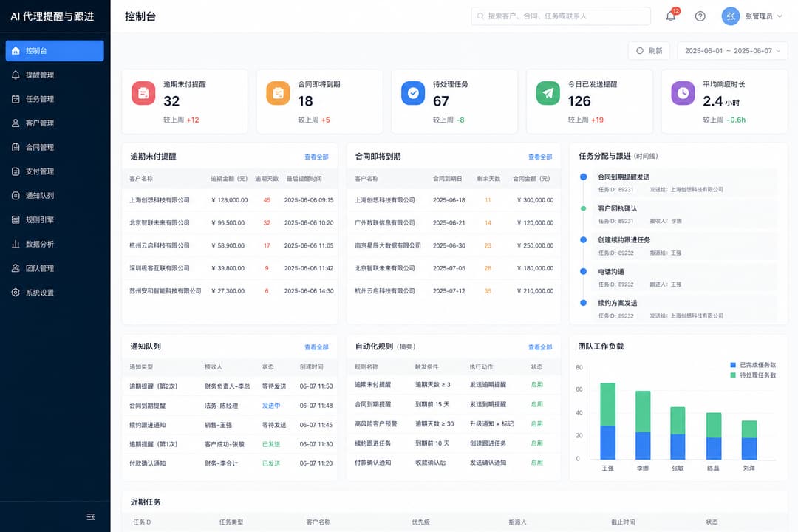Click the 数据分析 bar chart icon
Viewport: 798px width, 532px height.
(16, 244)
